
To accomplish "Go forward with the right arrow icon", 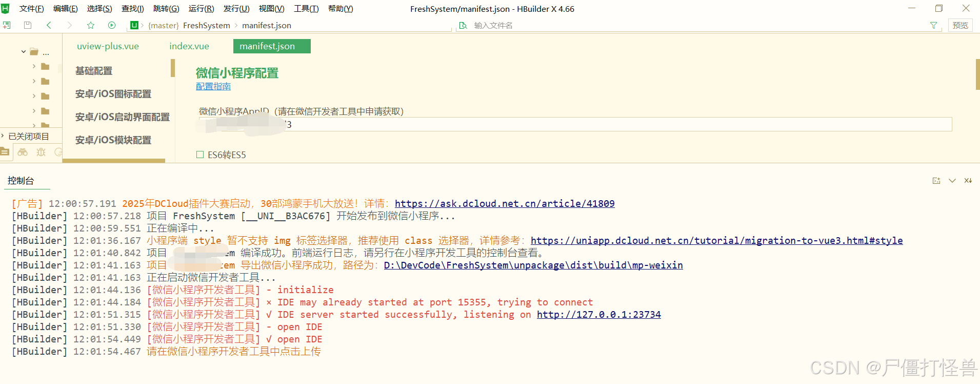I will 70,25.
